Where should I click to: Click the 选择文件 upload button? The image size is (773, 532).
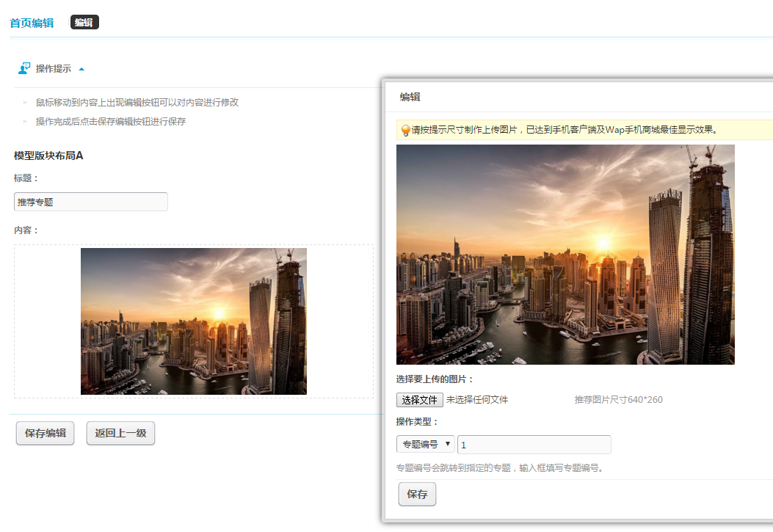coord(419,399)
